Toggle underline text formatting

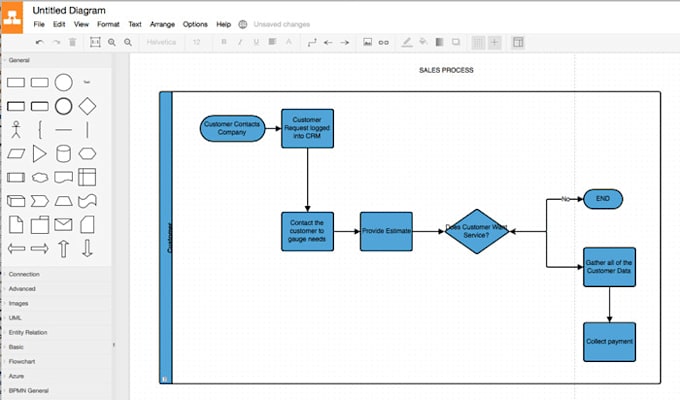tap(256, 42)
